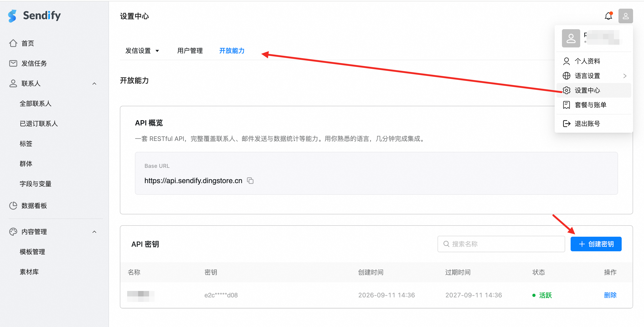Go to 全部联系人 in sidebar

coord(35,104)
